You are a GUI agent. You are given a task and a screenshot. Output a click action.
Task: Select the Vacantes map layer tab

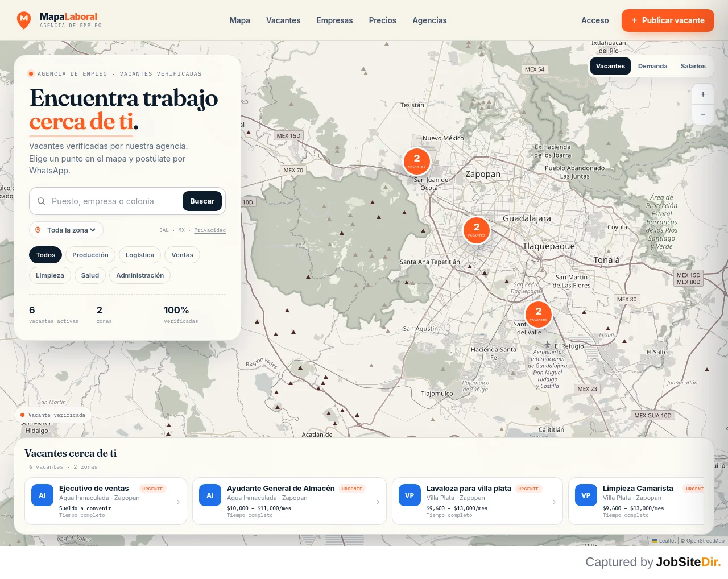tap(610, 66)
